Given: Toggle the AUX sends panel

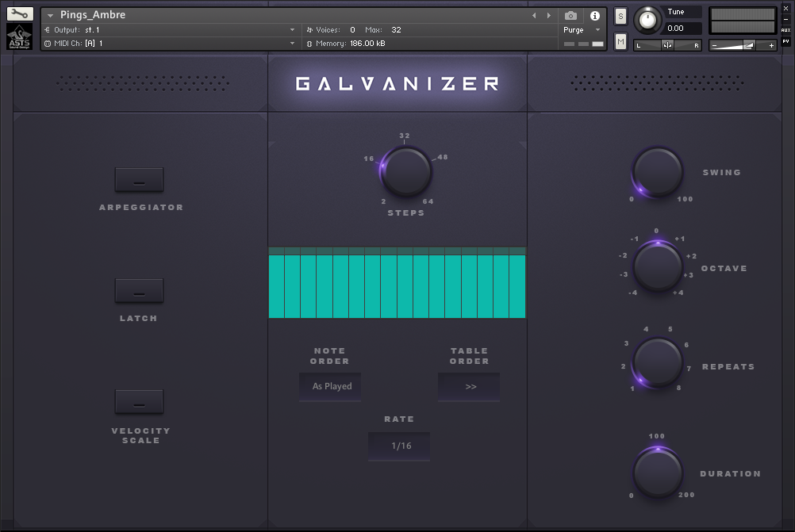Looking at the screenshot, I should pyautogui.click(x=785, y=30).
